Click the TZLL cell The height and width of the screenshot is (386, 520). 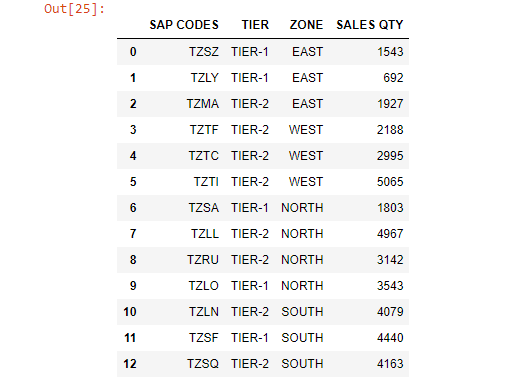click(205, 234)
